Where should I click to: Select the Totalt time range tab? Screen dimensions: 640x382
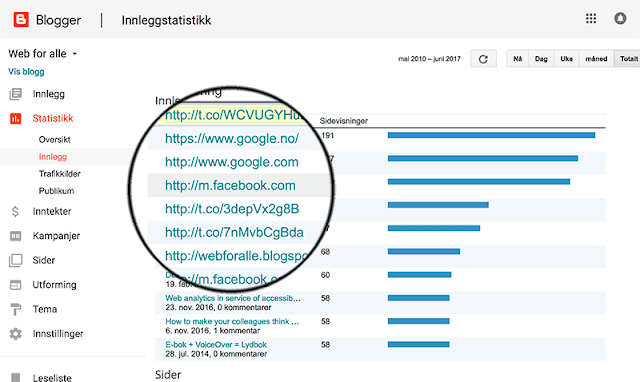pos(628,59)
